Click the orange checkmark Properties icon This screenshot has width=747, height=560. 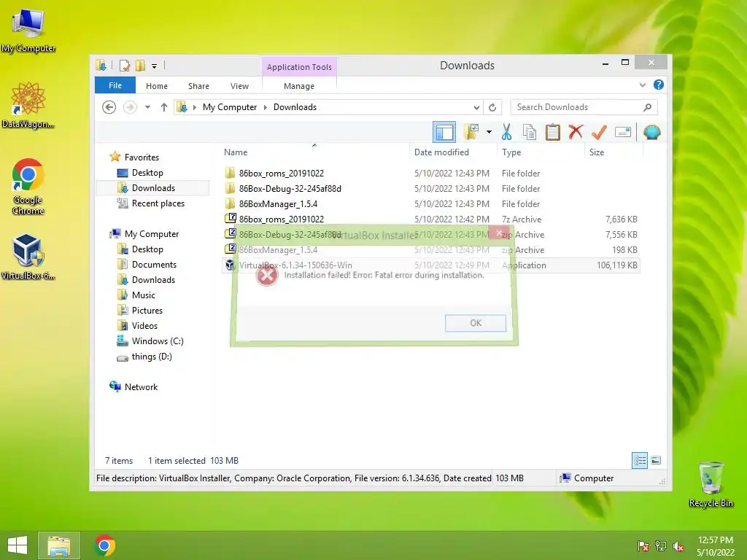tap(599, 132)
